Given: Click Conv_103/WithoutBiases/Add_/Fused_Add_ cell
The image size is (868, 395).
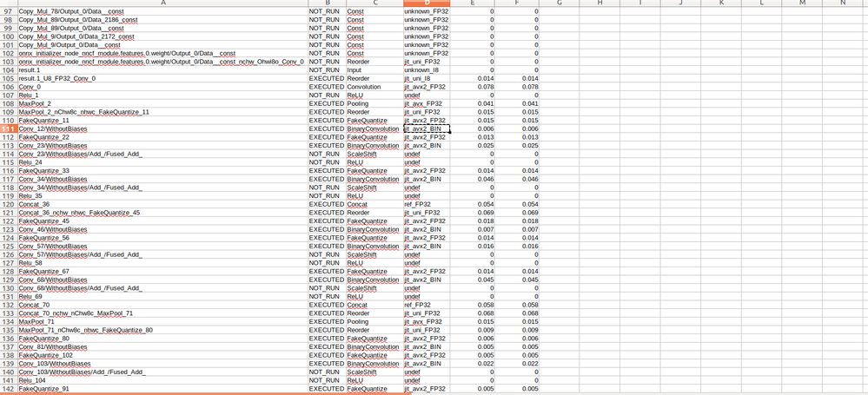Looking at the screenshot, I should coord(162,372).
